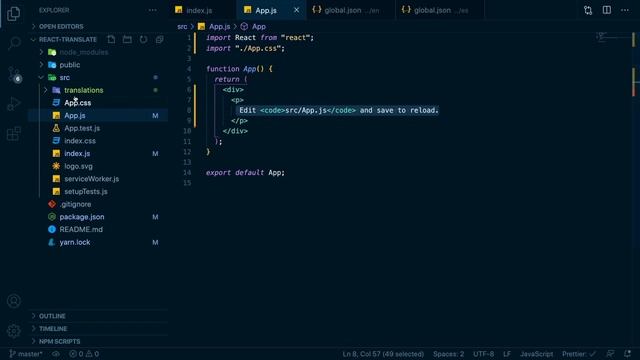Split the editor to the right
This screenshot has height=360, width=640.
tap(607, 10)
